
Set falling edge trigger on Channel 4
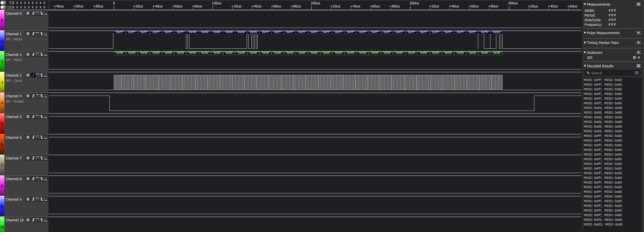(x=42, y=96)
